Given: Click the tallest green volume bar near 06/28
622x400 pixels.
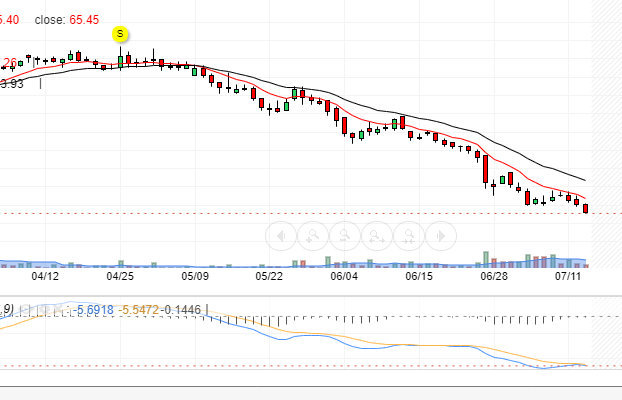Looking at the screenshot, I should click(x=486, y=259).
